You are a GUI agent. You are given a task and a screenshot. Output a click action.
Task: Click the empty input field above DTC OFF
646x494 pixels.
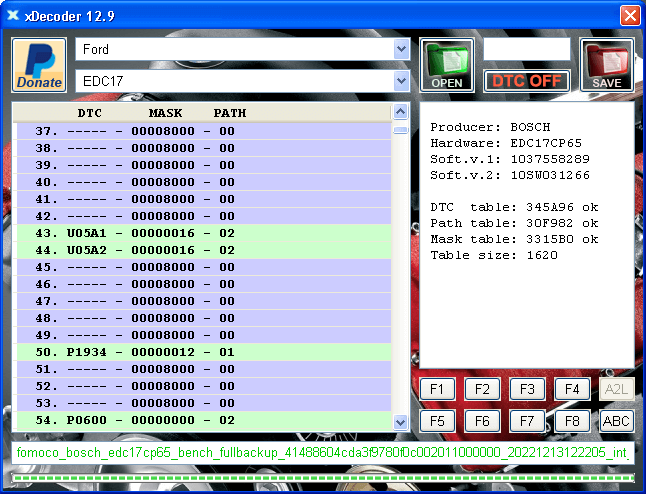point(527,49)
